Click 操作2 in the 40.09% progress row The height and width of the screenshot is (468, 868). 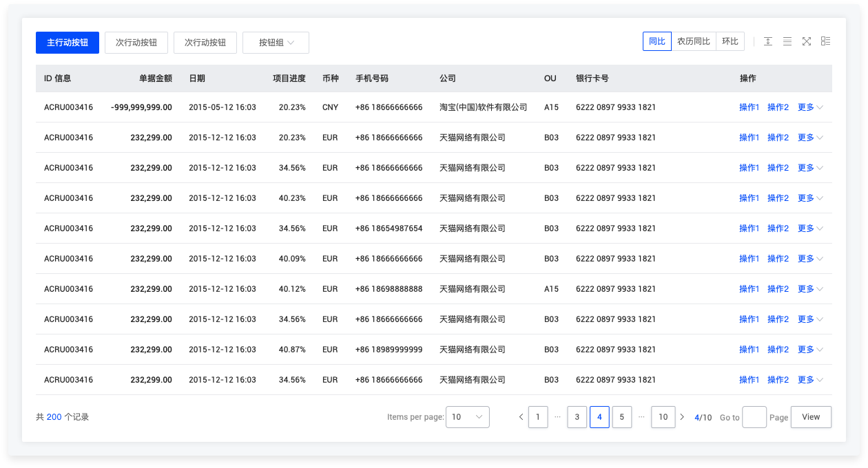coord(778,259)
